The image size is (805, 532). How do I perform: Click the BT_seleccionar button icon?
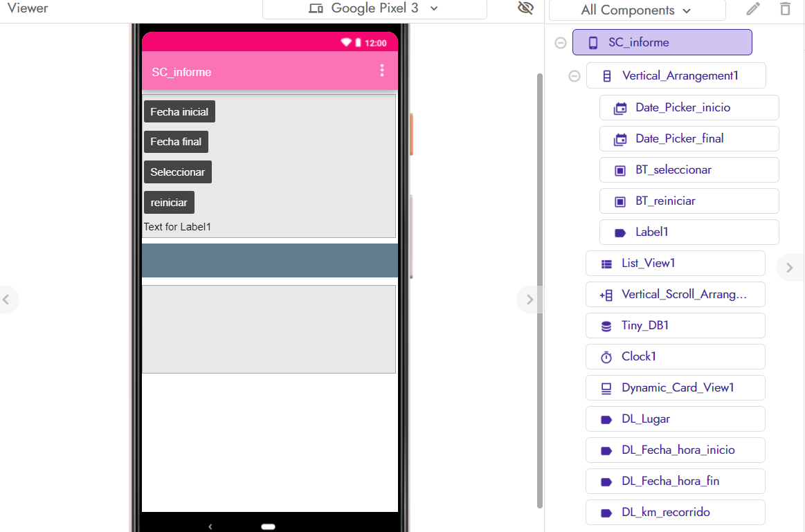pos(620,171)
